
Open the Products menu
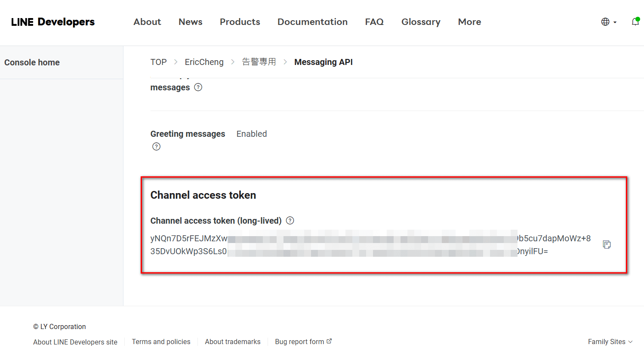coord(240,22)
